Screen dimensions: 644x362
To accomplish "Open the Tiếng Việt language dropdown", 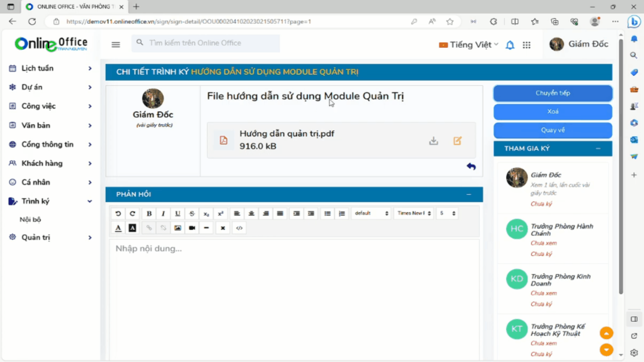I will point(469,45).
